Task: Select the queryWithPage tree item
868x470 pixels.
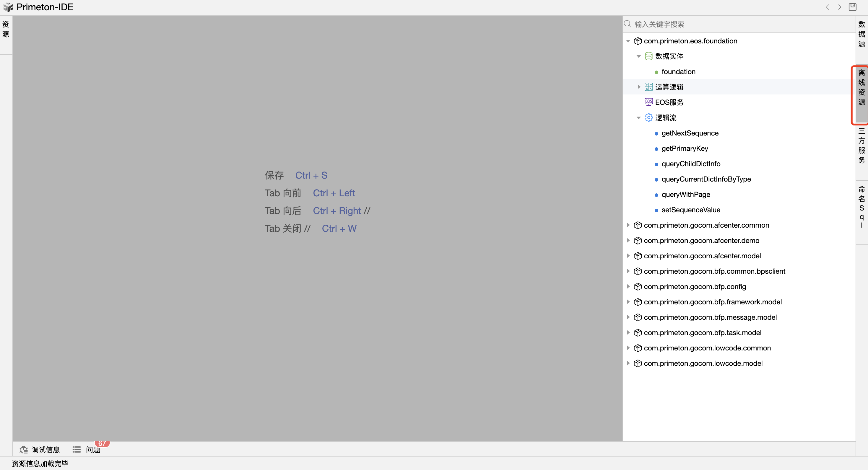Action: tap(685, 195)
